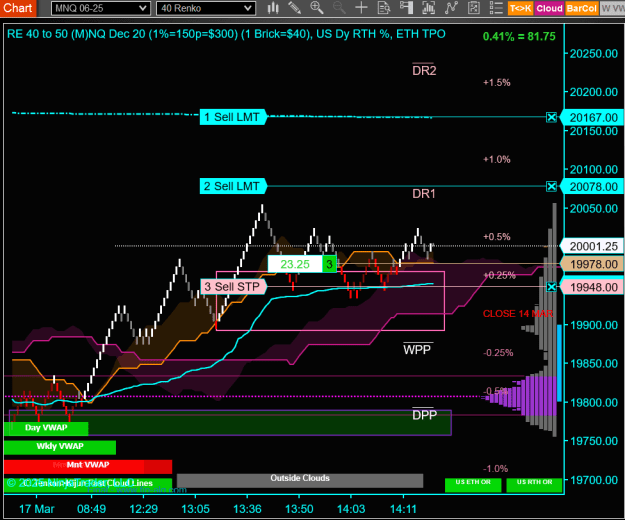Click the Wkly VWAP green label
Screen dimensions: 625x520
(60, 447)
